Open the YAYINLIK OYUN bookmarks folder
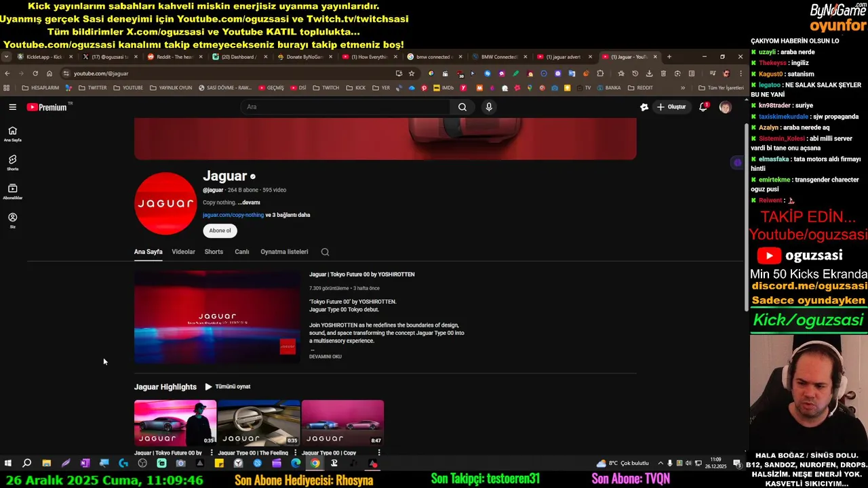Viewport: 868px width, 488px height. click(171, 88)
